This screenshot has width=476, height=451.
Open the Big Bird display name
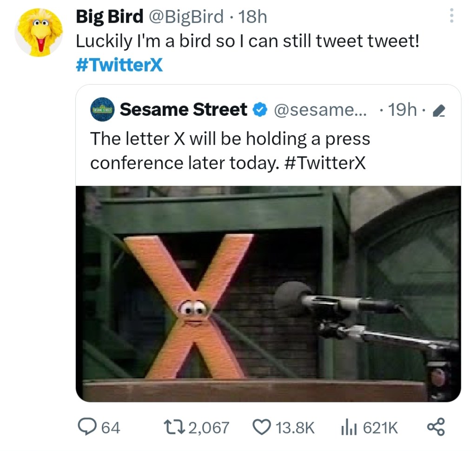109,17
